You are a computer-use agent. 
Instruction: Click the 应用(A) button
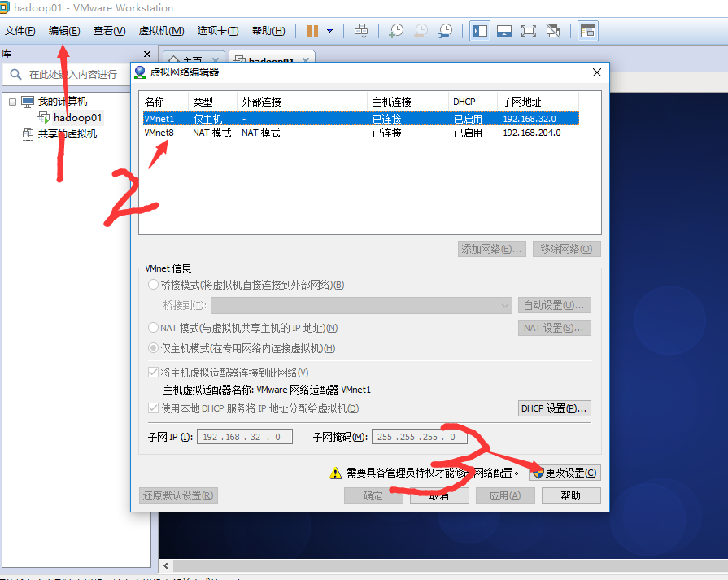505,495
